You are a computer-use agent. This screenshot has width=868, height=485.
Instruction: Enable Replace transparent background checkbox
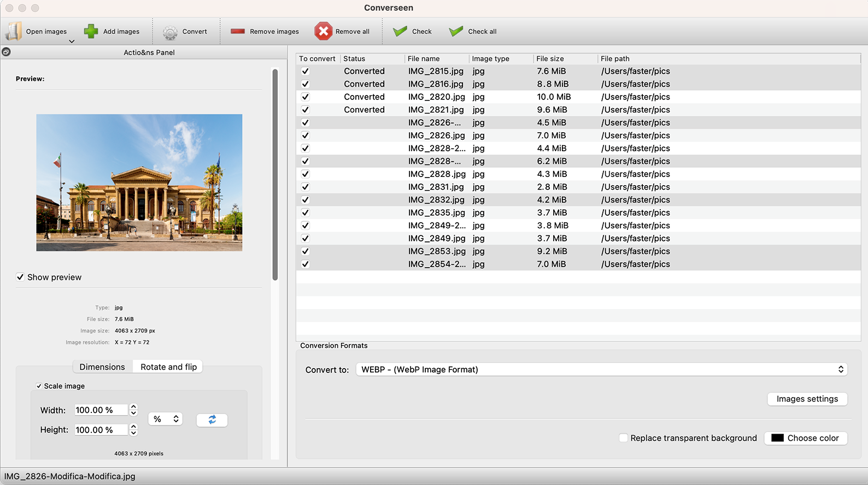[x=623, y=438]
